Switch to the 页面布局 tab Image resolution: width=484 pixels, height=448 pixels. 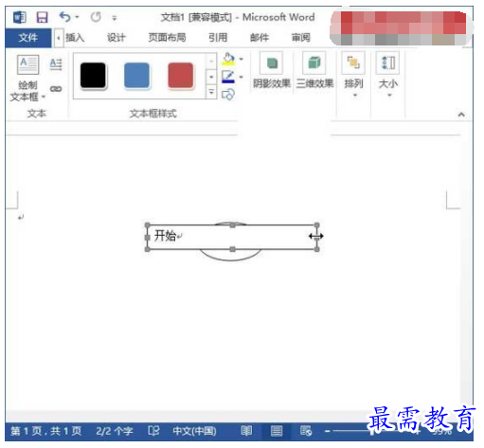click(167, 38)
